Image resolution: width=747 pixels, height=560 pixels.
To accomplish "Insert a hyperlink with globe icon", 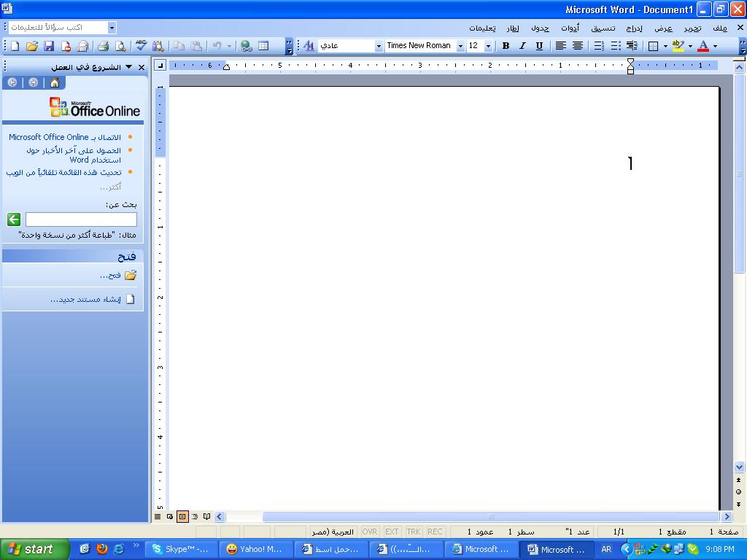I will coord(247,46).
